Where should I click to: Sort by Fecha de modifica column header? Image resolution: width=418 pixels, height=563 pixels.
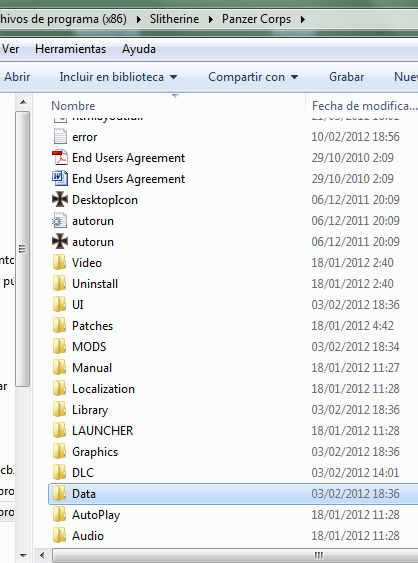coord(363,106)
